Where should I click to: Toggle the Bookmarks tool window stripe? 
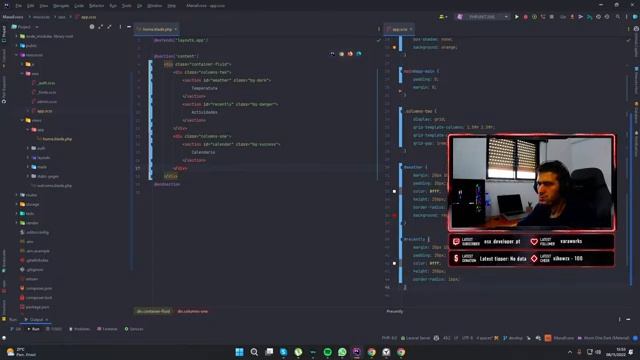tap(4, 261)
